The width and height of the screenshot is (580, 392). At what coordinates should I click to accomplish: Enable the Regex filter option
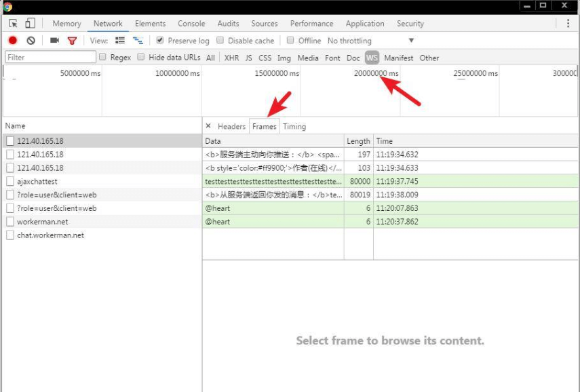[103, 58]
